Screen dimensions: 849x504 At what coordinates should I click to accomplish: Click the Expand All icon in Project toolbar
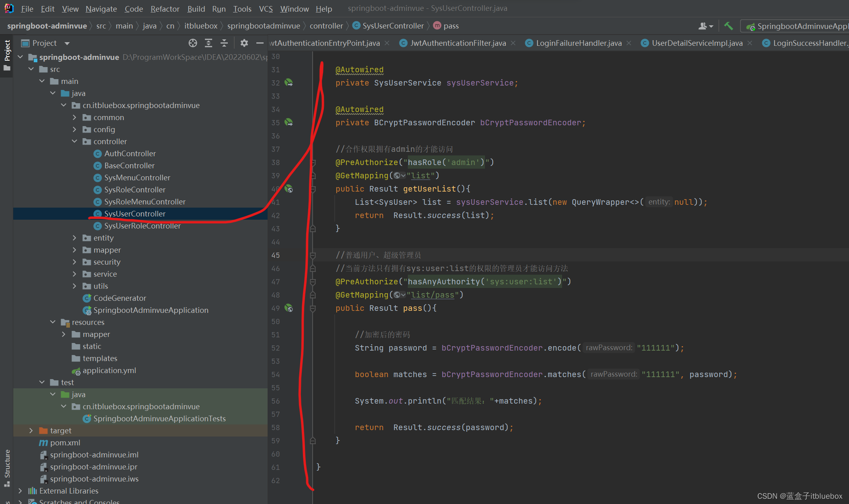point(209,43)
